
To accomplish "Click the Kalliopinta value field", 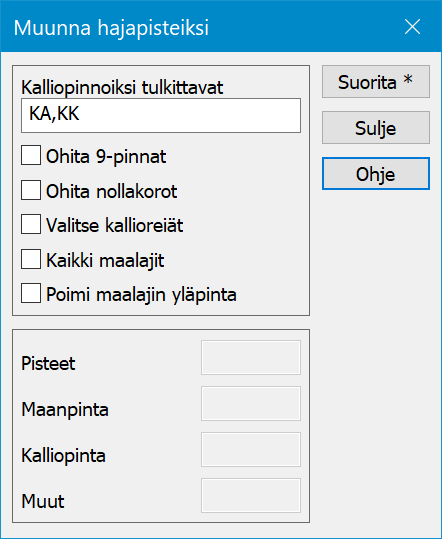I will pos(251,450).
